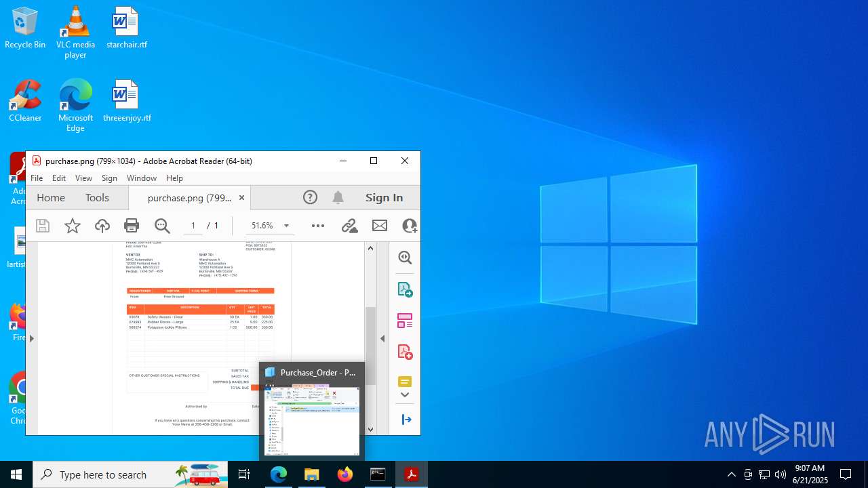Expand more tools chevron in right pane
The width and height of the screenshot is (868, 488).
pyautogui.click(x=405, y=395)
